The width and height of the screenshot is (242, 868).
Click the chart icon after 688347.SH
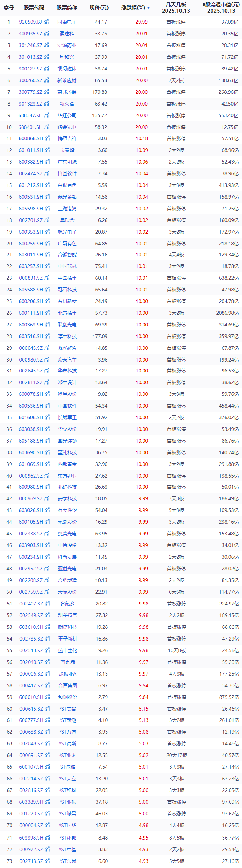(47, 115)
